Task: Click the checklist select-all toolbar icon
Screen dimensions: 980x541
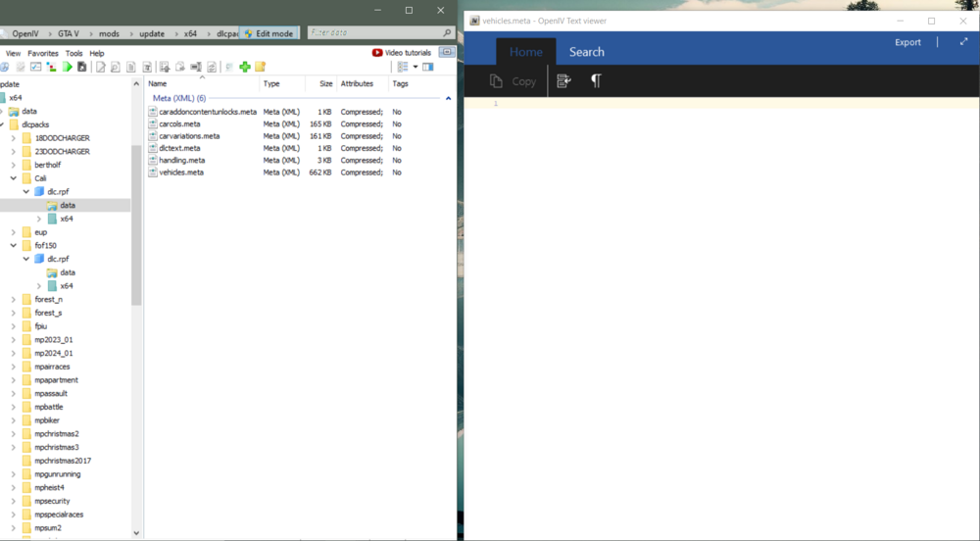Action: (x=35, y=67)
